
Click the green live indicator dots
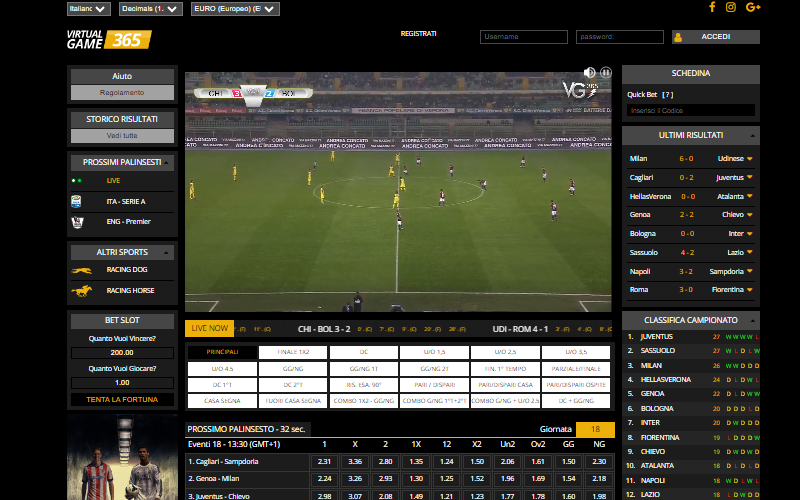[x=77, y=181]
